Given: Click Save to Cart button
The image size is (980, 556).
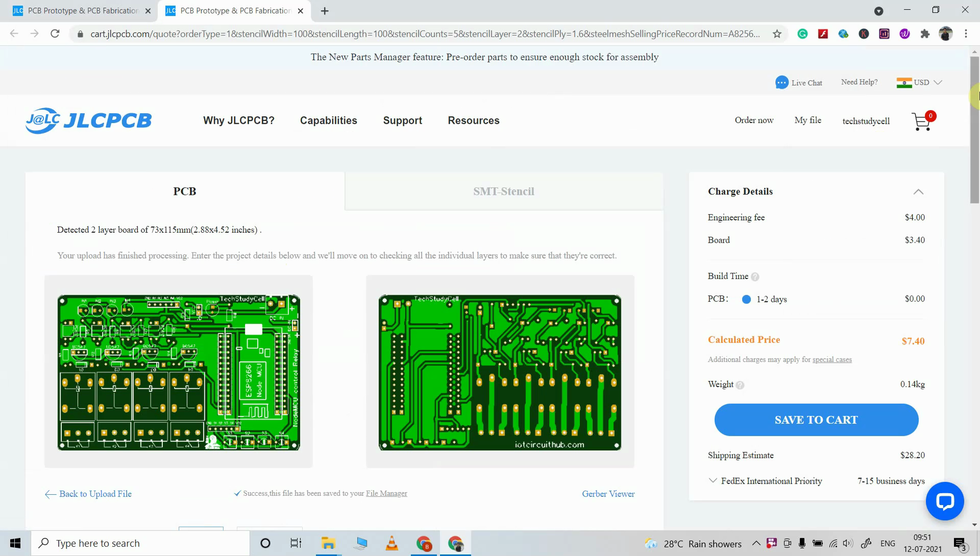Looking at the screenshot, I should (817, 419).
